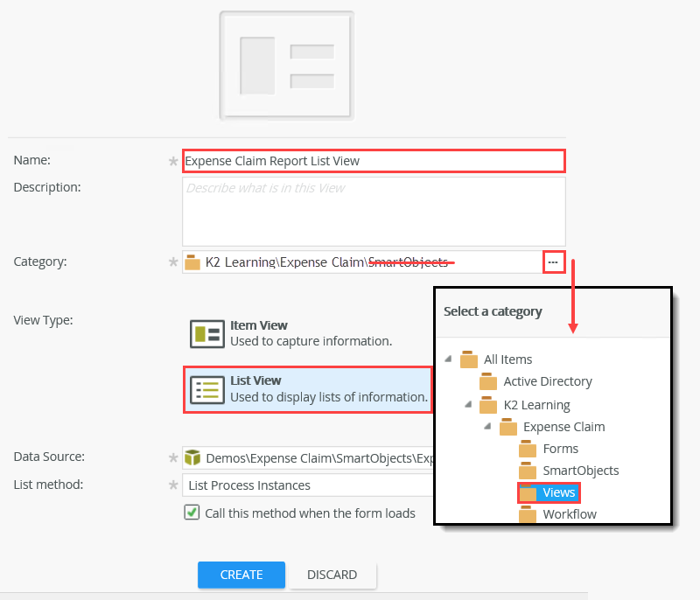Viewport: 700px width, 600px height.
Task: Enable Call this method when the form loads
Action: 192,512
